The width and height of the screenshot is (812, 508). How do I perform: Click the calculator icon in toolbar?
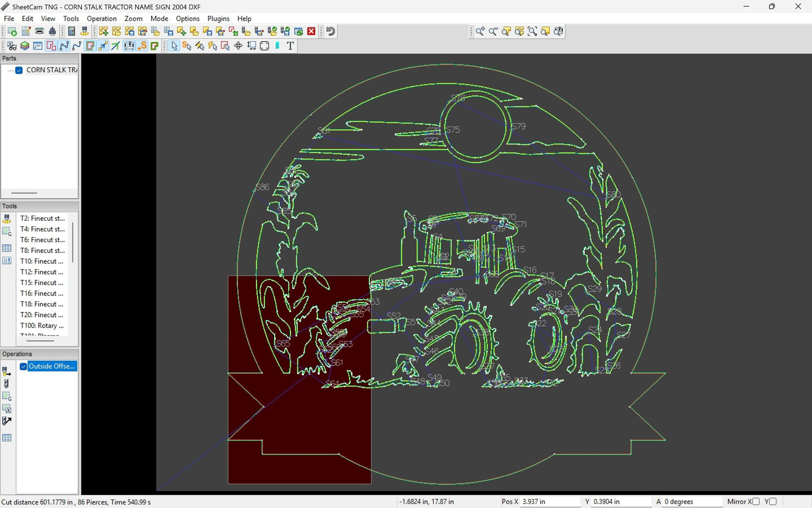click(71, 32)
